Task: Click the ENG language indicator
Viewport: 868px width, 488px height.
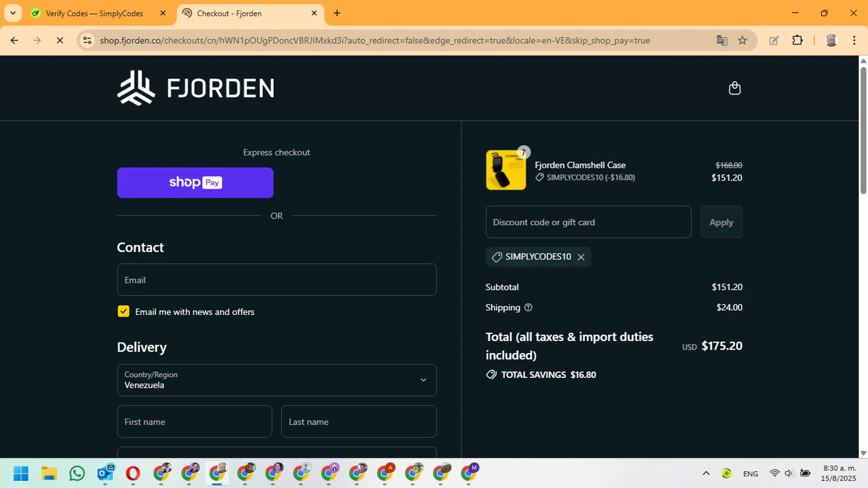Action: 751,474
